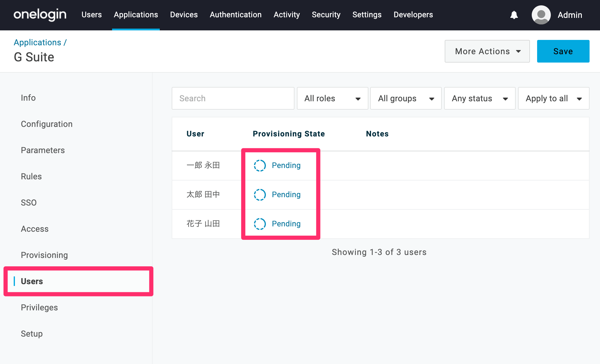
Task: Switch to the Info tab
Action: (28, 98)
